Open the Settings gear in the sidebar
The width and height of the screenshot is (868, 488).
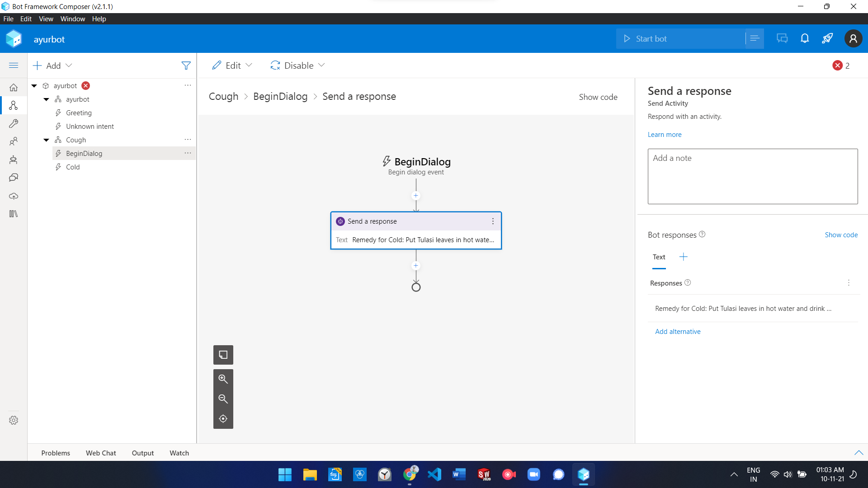[14, 420]
